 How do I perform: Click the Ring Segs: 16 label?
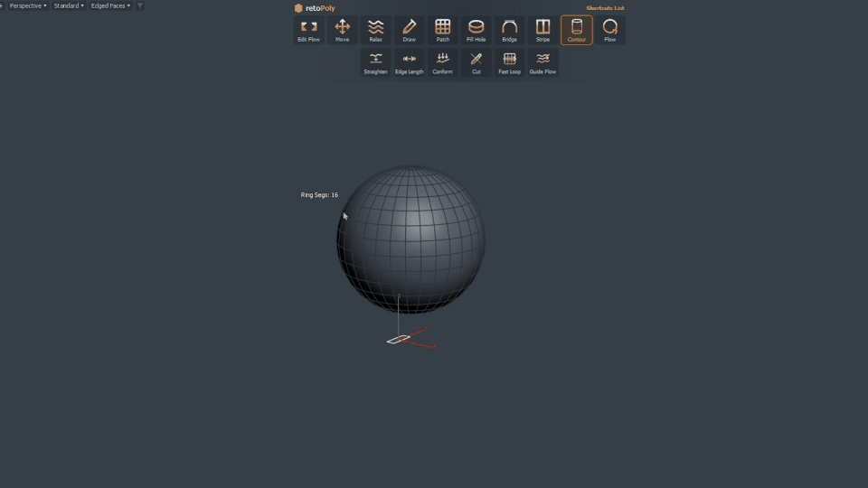(x=319, y=195)
